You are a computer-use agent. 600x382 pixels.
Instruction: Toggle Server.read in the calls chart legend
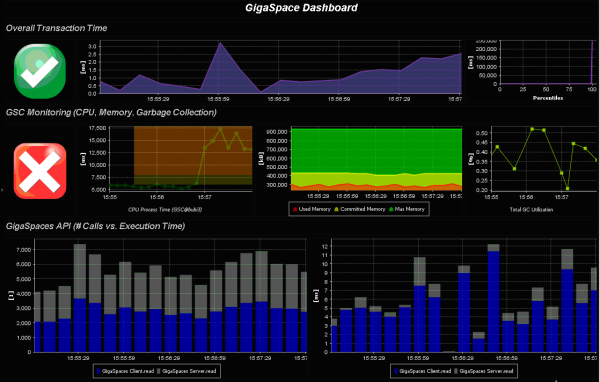coord(187,371)
